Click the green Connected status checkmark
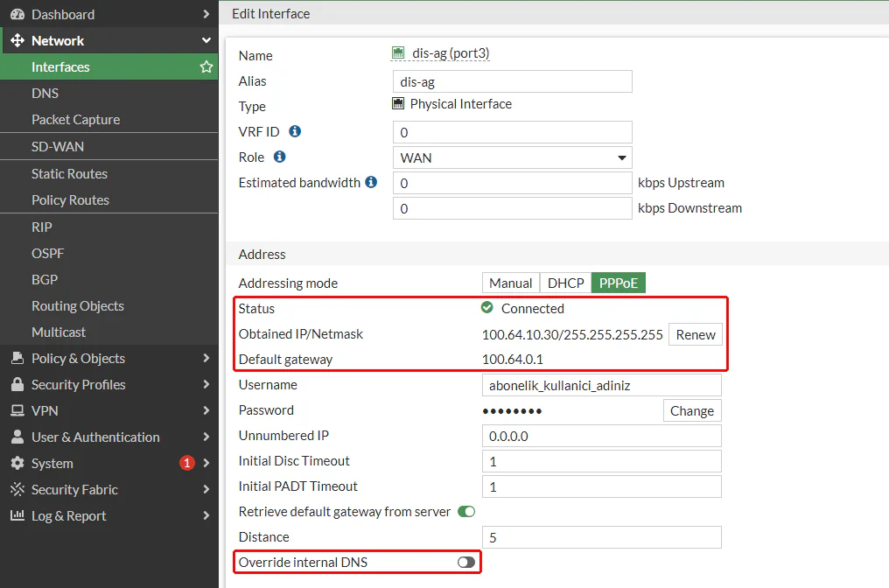 [x=487, y=308]
